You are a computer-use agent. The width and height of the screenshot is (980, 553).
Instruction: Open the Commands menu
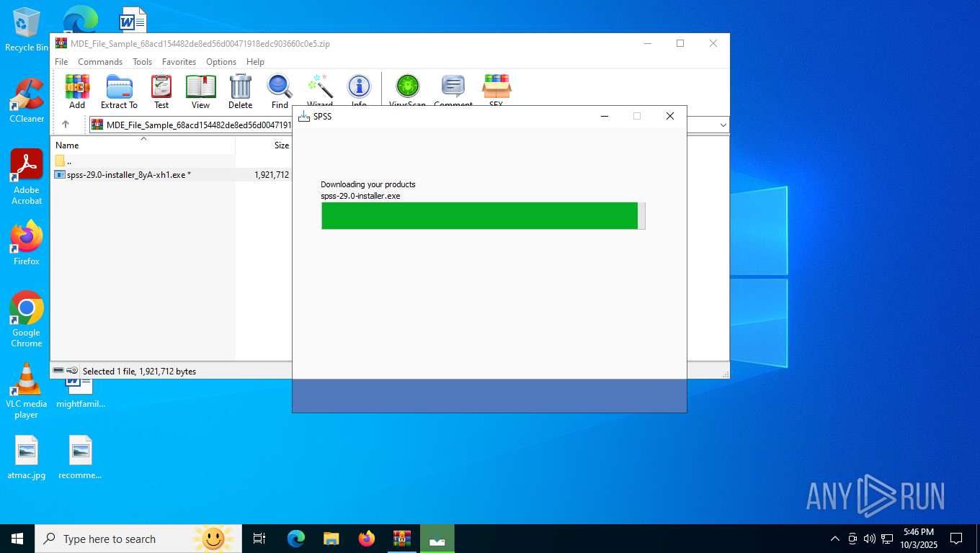click(x=100, y=62)
